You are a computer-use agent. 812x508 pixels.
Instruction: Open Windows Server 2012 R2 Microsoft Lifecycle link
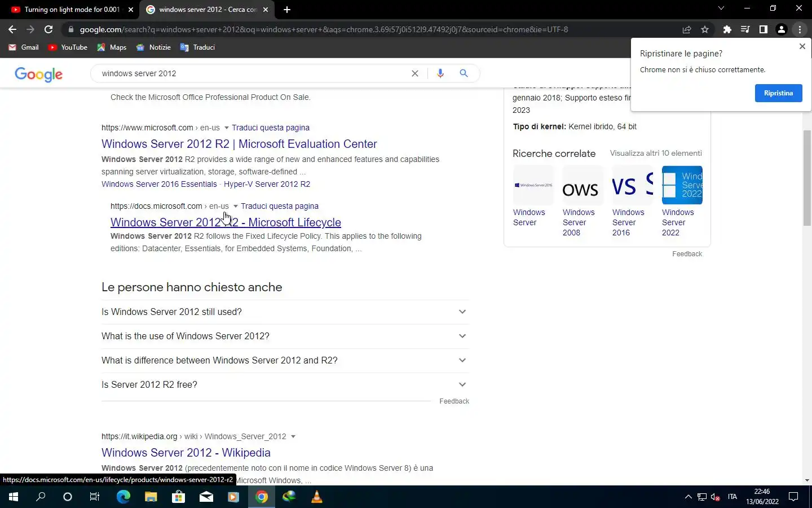226,222
